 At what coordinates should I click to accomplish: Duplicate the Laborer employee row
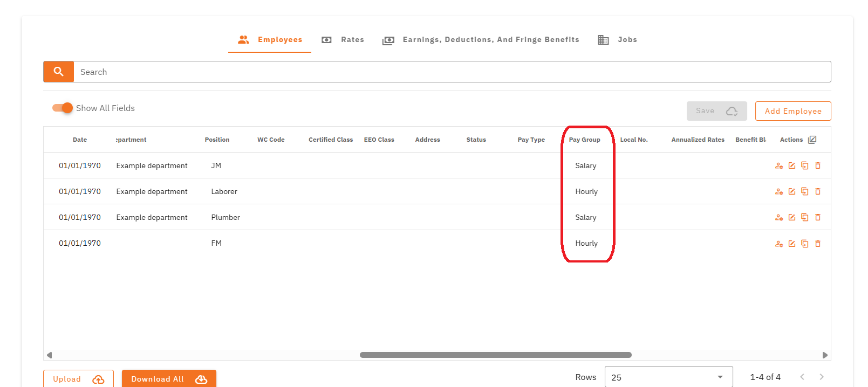coord(804,191)
